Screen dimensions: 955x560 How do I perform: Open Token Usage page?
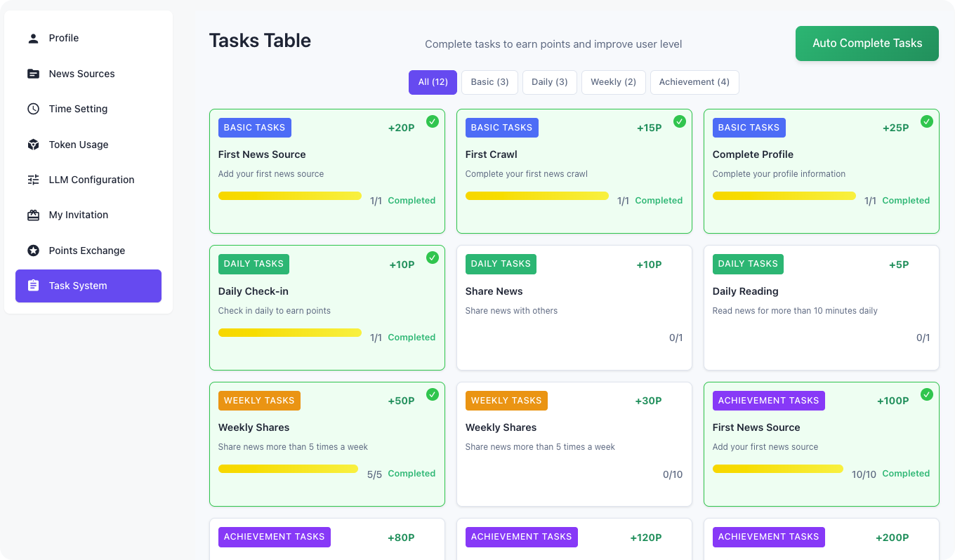[x=88, y=145]
